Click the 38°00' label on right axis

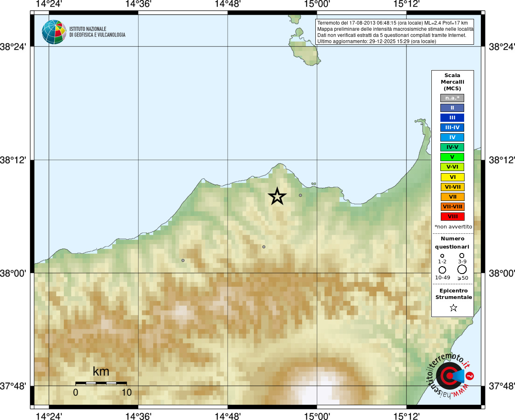pos(502,273)
